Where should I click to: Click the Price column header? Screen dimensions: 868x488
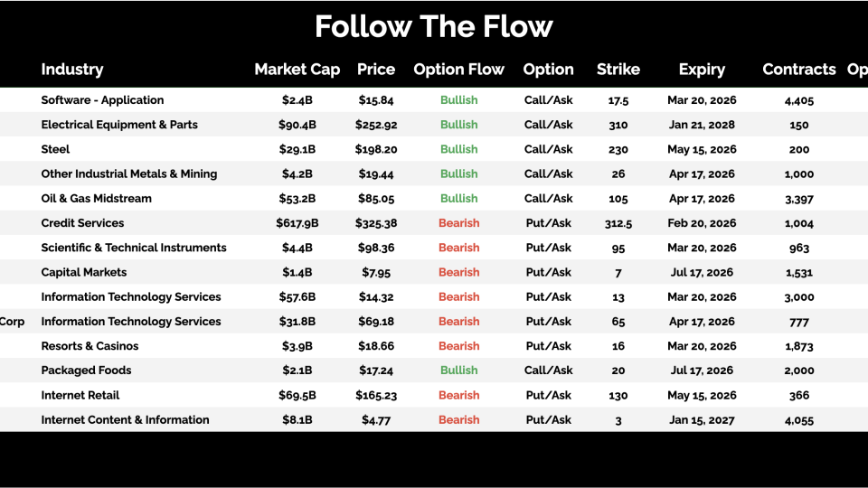tap(376, 70)
